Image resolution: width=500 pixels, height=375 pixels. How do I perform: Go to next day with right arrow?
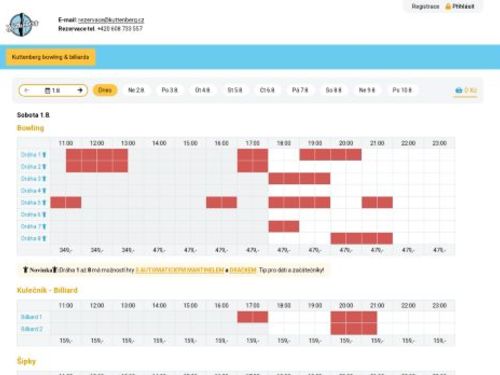[80, 90]
